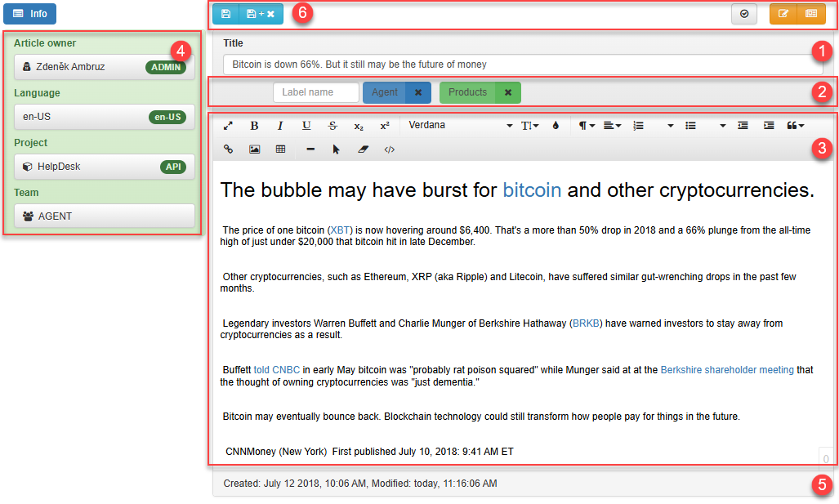Open the BRKB ticker link
The width and height of the screenshot is (839, 504).
pos(586,323)
